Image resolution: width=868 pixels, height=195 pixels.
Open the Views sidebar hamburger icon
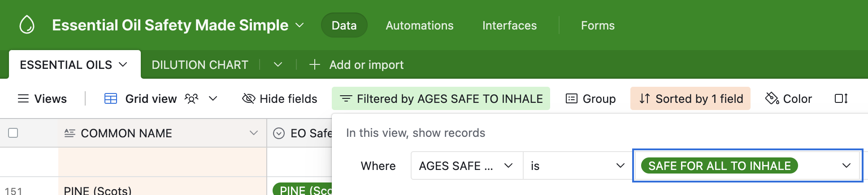click(x=23, y=99)
